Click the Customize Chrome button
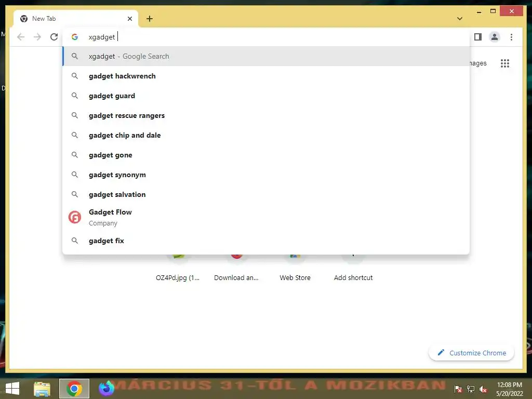 click(x=471, y=353)
